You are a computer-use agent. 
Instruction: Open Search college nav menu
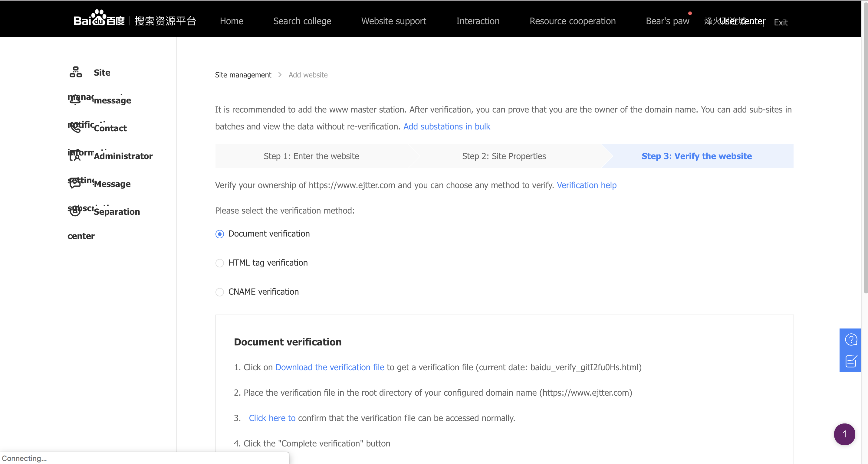pos(302,21)
